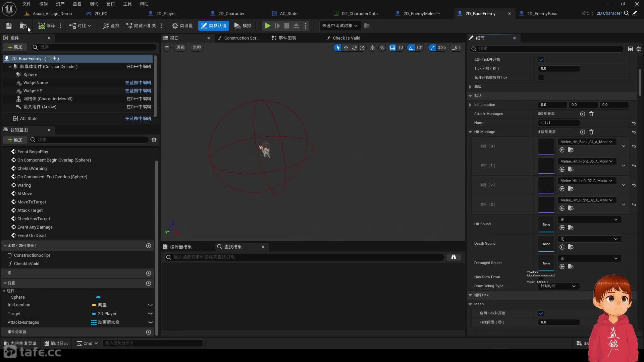Click binoculars search button in find results
This screenshot has height=362, width=644.
pos(453,257)
